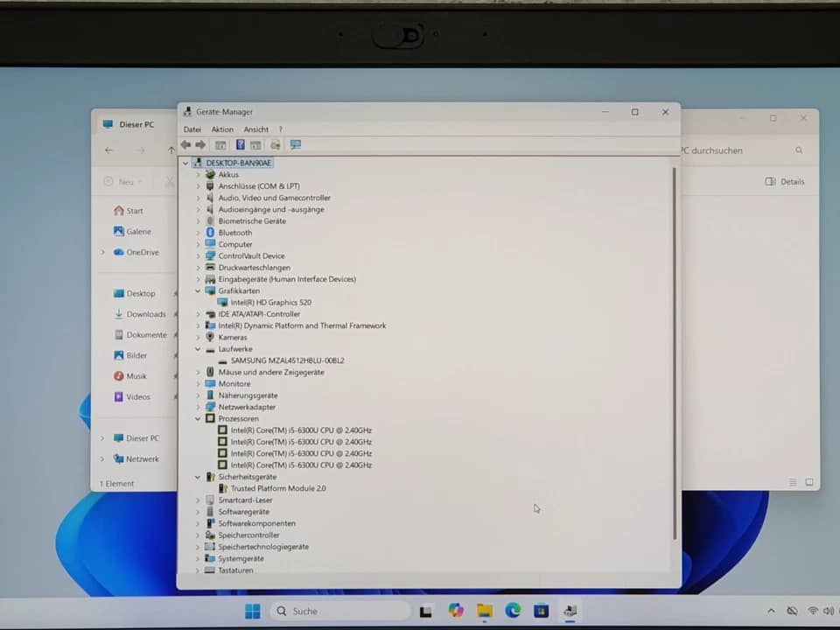Screen dimensions: 840x630
Task: Open File Explorer from the taskbar
Action: tap(485, 611)
